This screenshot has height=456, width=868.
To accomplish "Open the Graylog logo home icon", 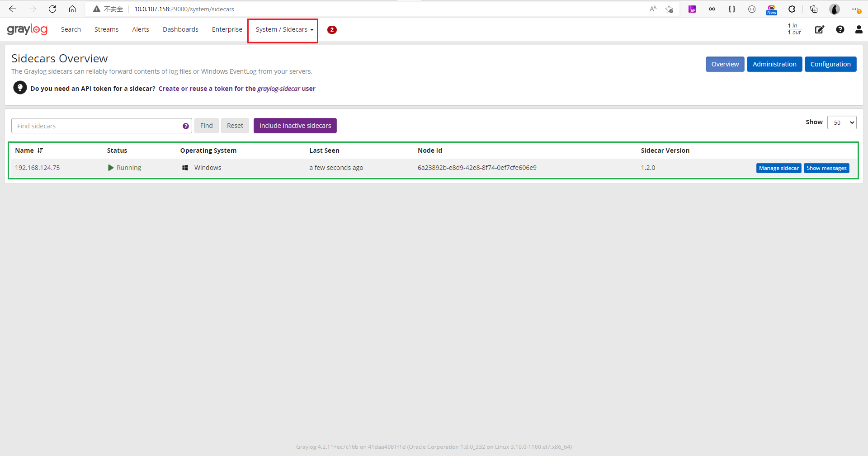I will point(27,29).
